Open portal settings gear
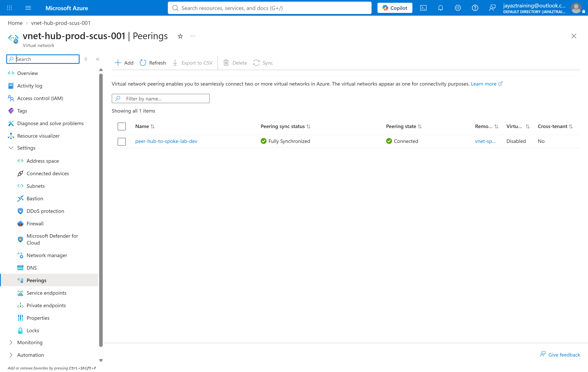588x372 pixels. (x=458, y=8)
